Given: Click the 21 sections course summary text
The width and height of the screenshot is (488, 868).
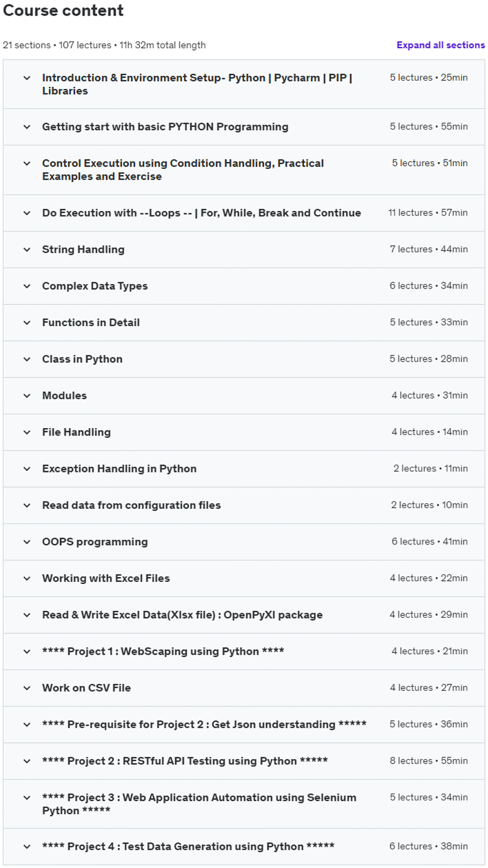Looking at the screenshot, I should tap(104, 45).
